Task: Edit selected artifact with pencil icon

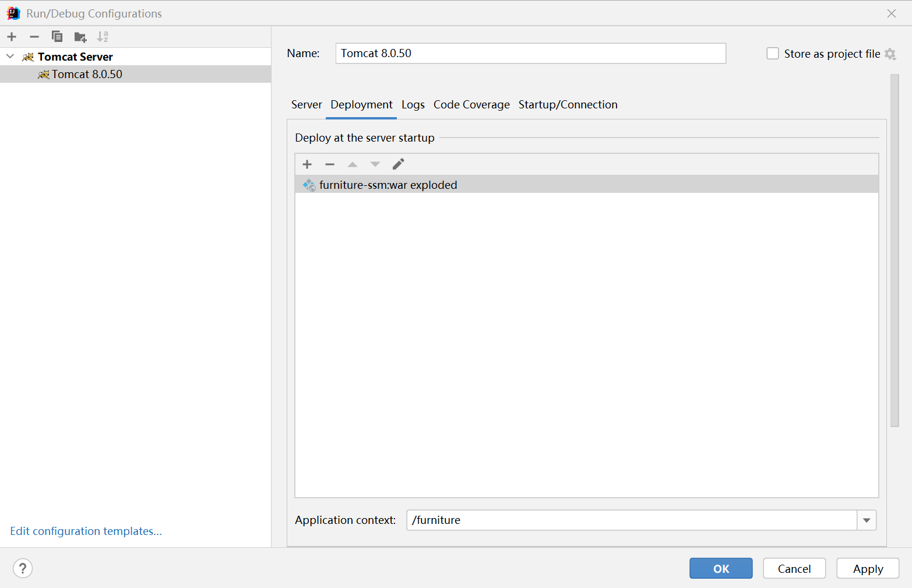Action: (399, 164)
